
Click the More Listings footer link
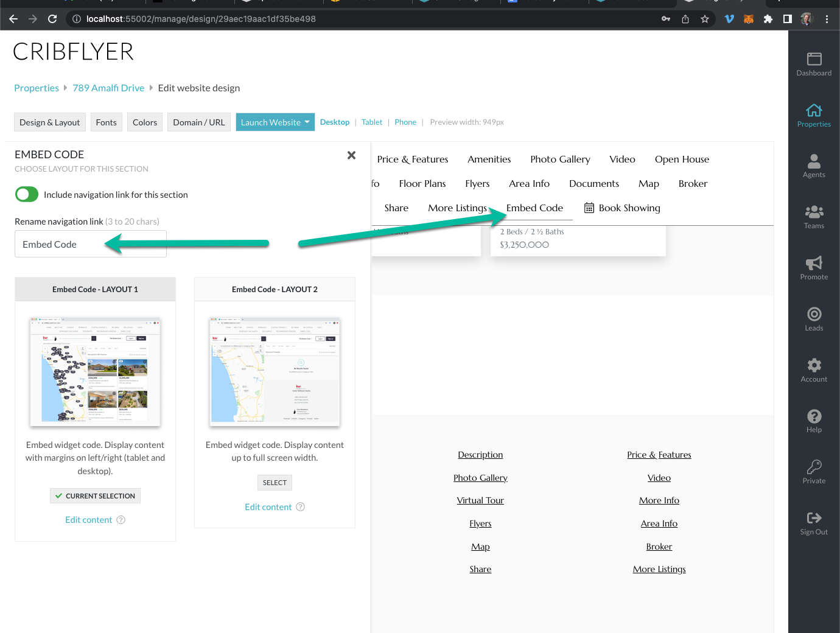[x=659, y=569]
